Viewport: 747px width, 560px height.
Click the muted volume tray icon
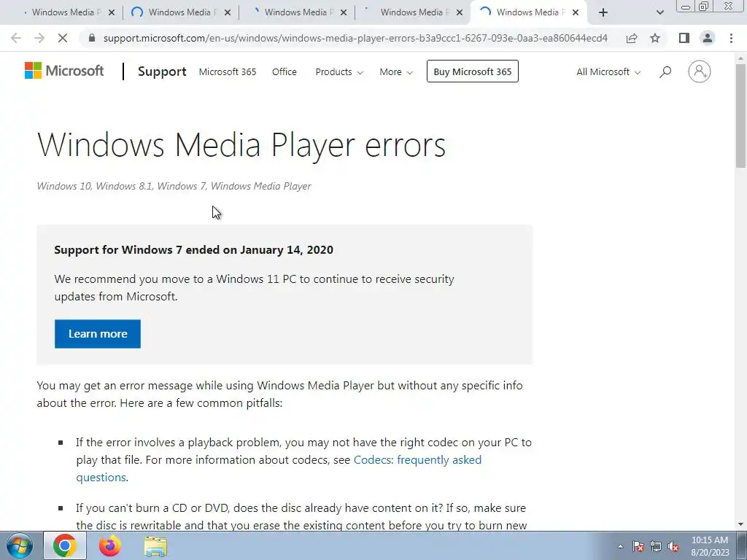[x=673, y=546]
